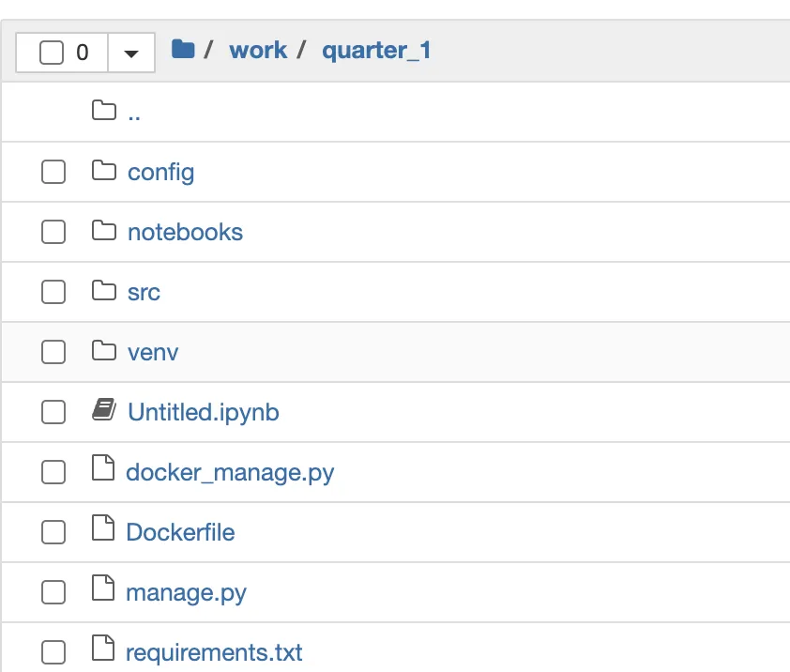The image size is (790, 672).
Task: Enter the venv directory
Action: (x=153, y=352)
